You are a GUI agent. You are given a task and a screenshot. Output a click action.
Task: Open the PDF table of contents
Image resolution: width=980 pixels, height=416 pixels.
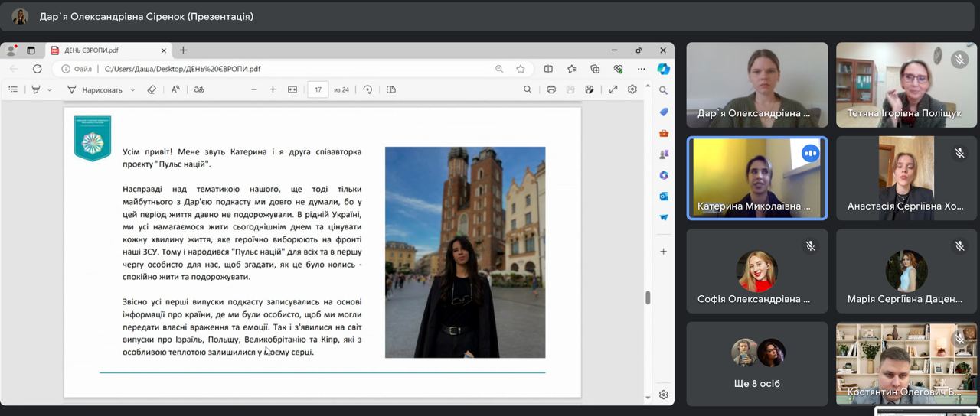click(13, 89)
